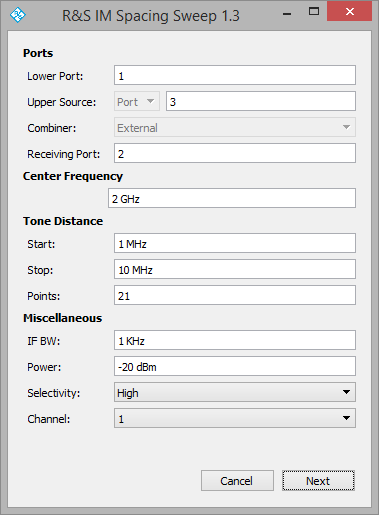379x515 pixels.
Task: Click the Selectivity dropdown arrow
Action: coord(346,392)
